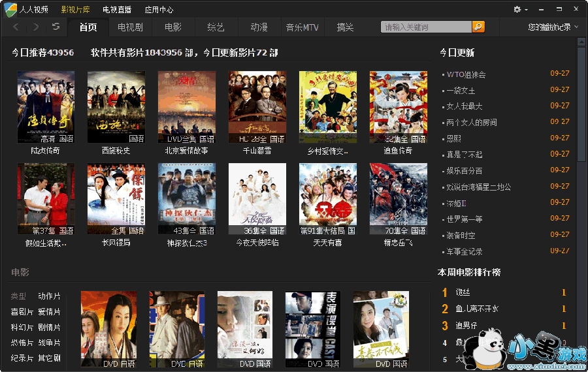Select the 电影 tab

point(173,27)
